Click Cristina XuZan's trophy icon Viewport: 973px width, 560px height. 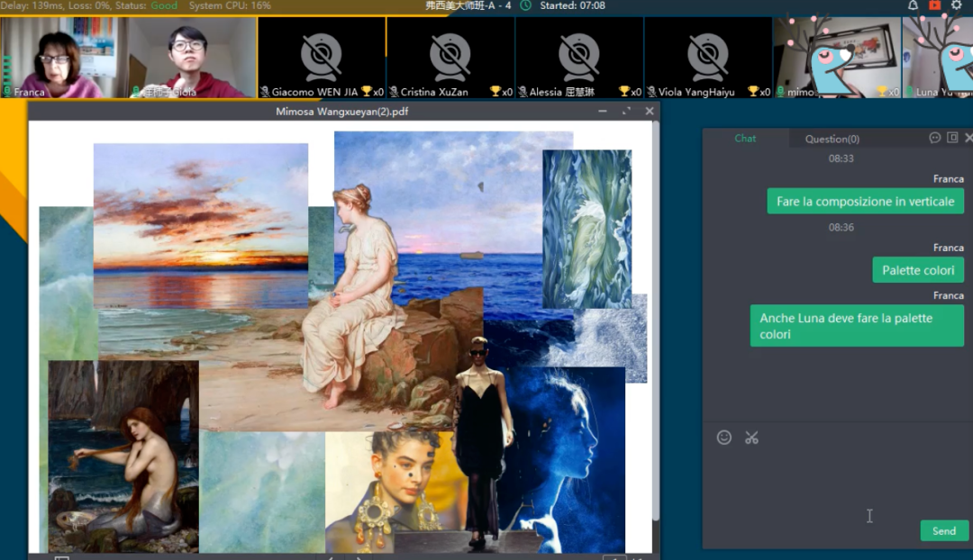click(x=496, y=92)
